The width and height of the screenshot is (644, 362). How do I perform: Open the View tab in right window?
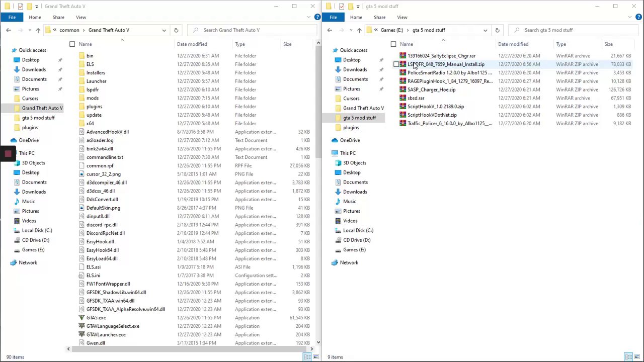[402, 17]
